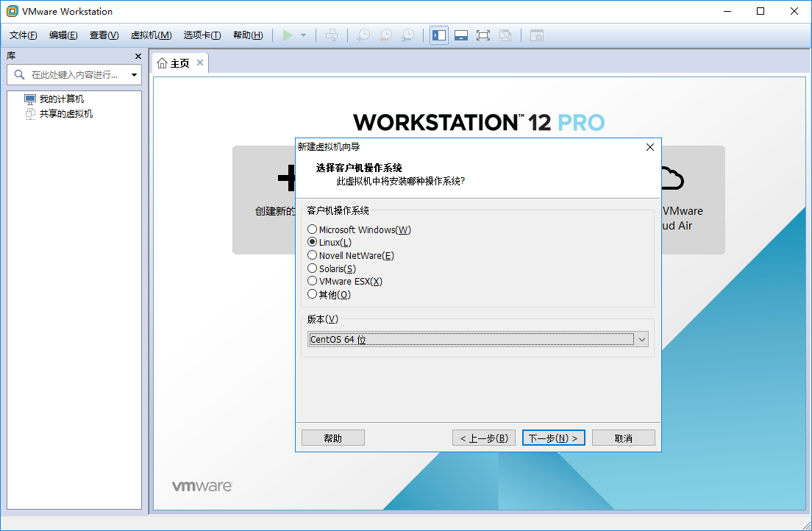This screenshot has width=812, height=531.
Task: Click the home icon on 主页 tab
Action: pos(162,63)
